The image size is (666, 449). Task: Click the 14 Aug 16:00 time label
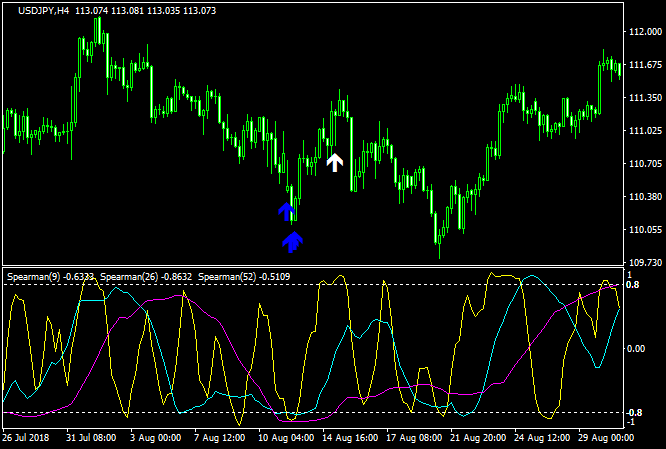pos(350,438)
